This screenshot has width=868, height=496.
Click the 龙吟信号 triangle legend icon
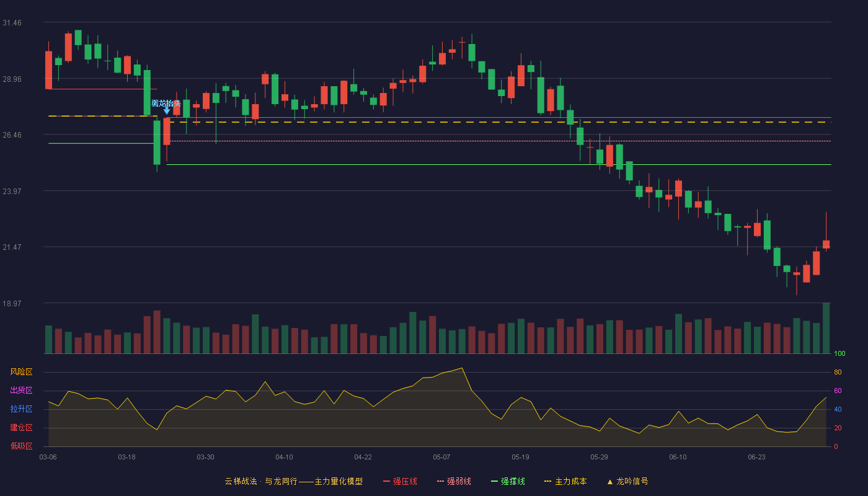click(x=610, y=482)
